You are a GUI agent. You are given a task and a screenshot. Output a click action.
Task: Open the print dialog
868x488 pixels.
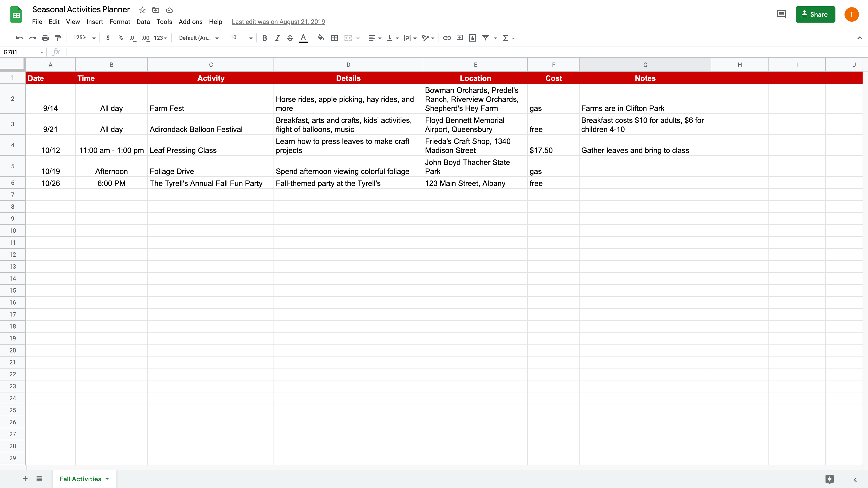[45, 38]
